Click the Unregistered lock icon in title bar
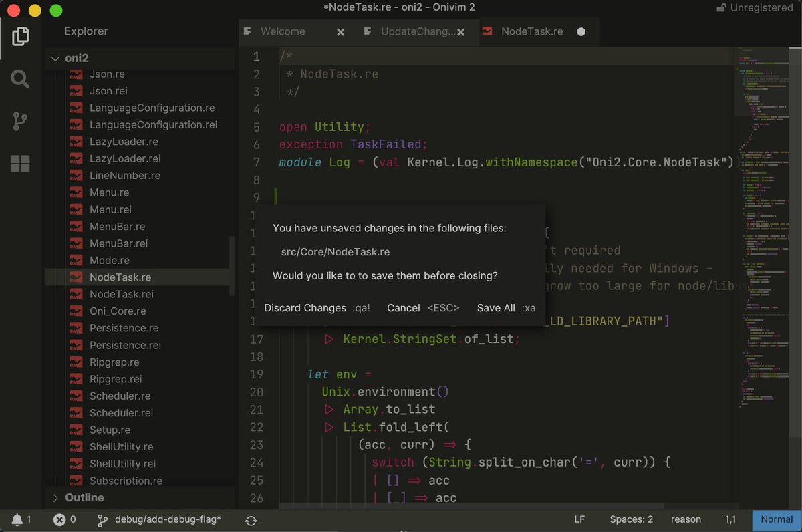Image resolution: width=802 pixels, height=532 pixels. pos(721,8)
